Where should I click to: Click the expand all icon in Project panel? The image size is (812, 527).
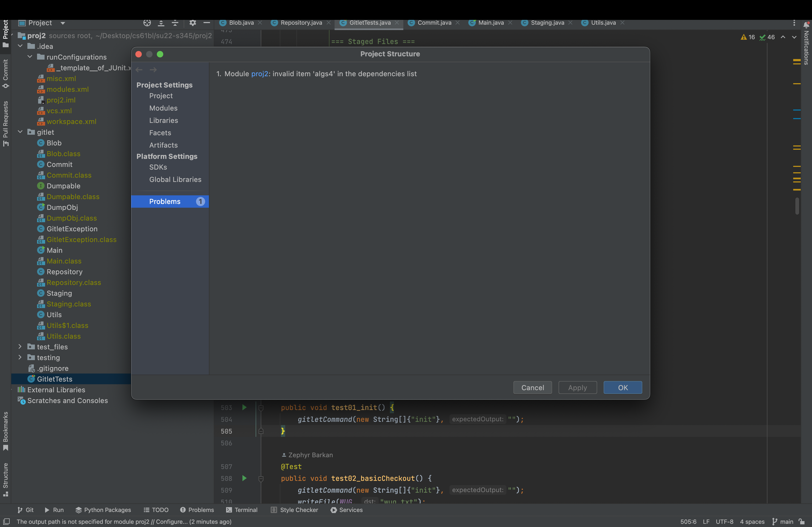(x=161, y=23)
